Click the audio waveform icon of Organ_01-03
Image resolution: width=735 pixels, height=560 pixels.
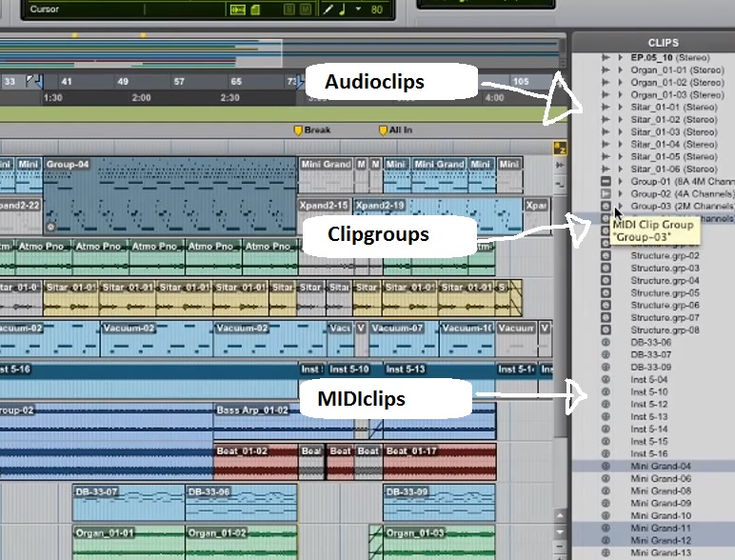click(606, 94)
